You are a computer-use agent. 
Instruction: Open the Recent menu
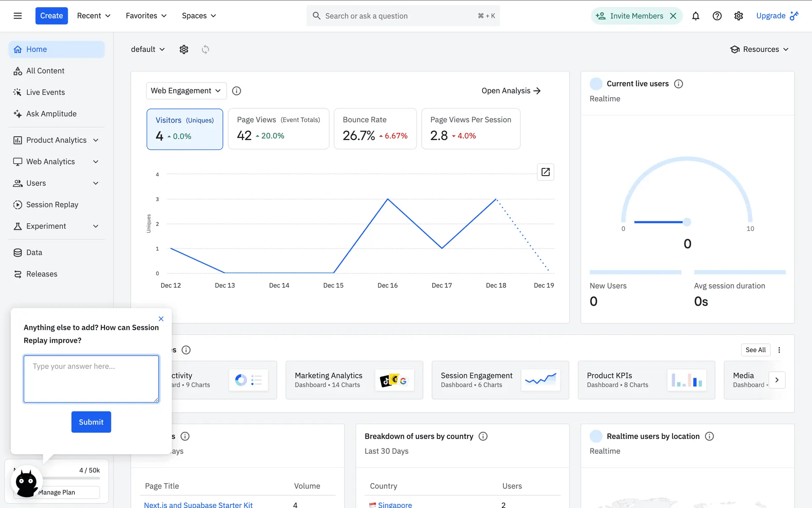pos(93,16)
